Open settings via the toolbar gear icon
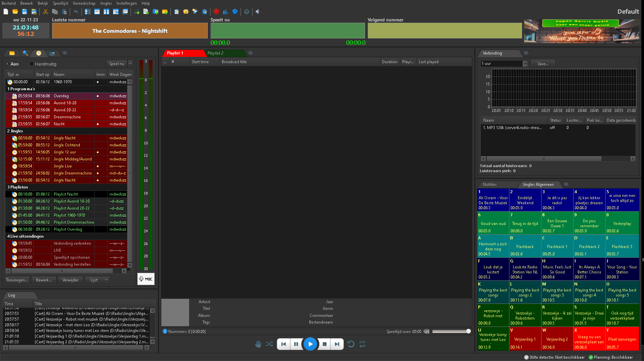This screenshot has width=644, height=361. tap(247, 12)
